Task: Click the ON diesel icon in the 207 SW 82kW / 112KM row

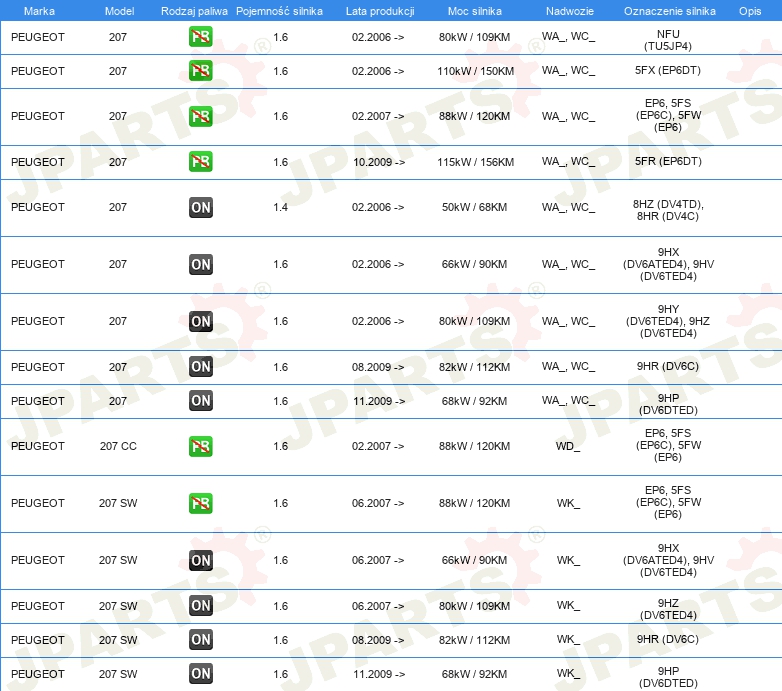Action: pos(200,640)
